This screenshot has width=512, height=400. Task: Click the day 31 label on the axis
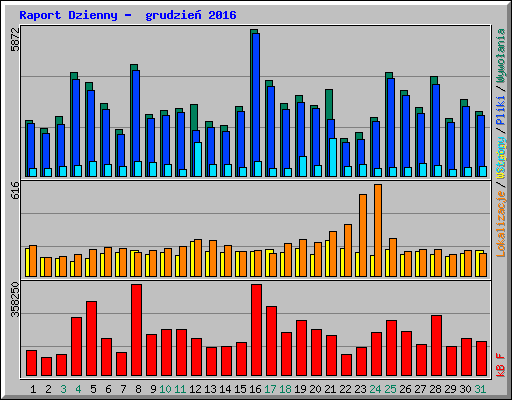click(480, 389)
